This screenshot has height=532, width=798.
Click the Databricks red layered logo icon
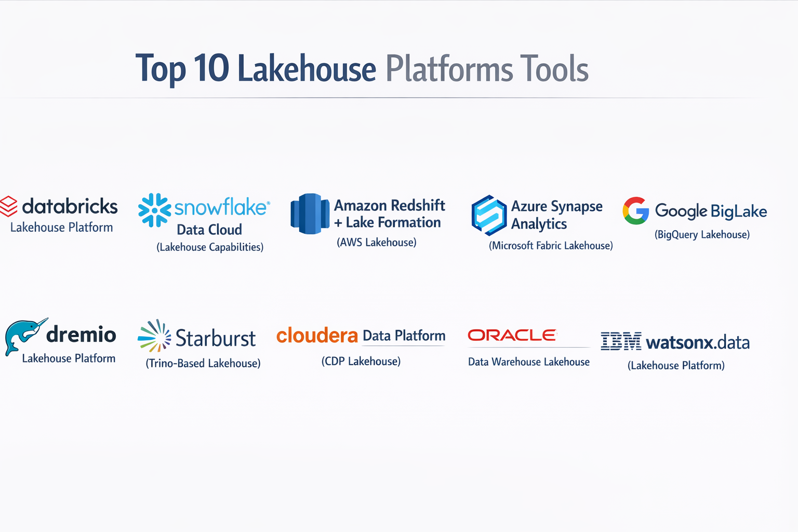point(9,206)
